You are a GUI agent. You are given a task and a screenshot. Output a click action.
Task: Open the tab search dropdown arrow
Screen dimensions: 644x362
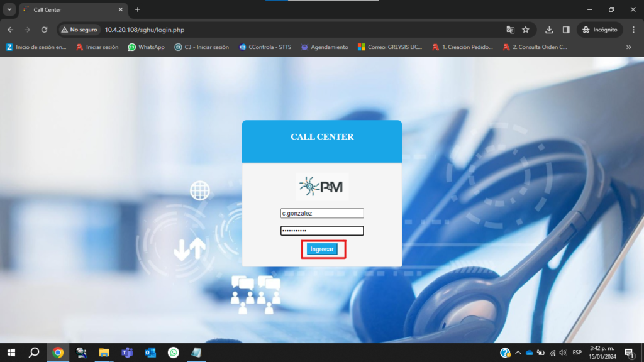point(9,9)
